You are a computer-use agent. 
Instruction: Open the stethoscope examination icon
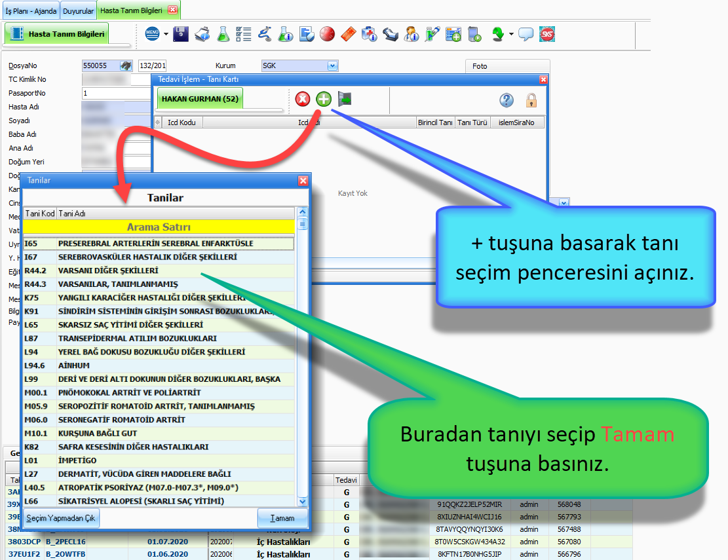click(265, 34)
